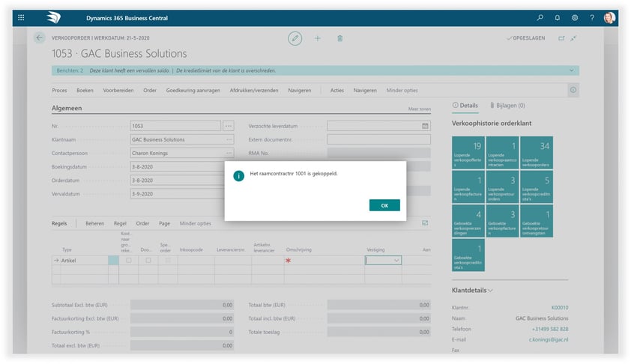Open the Regel menu in Regels
This screenshot has width=631, height=364.
coord(120,224)
